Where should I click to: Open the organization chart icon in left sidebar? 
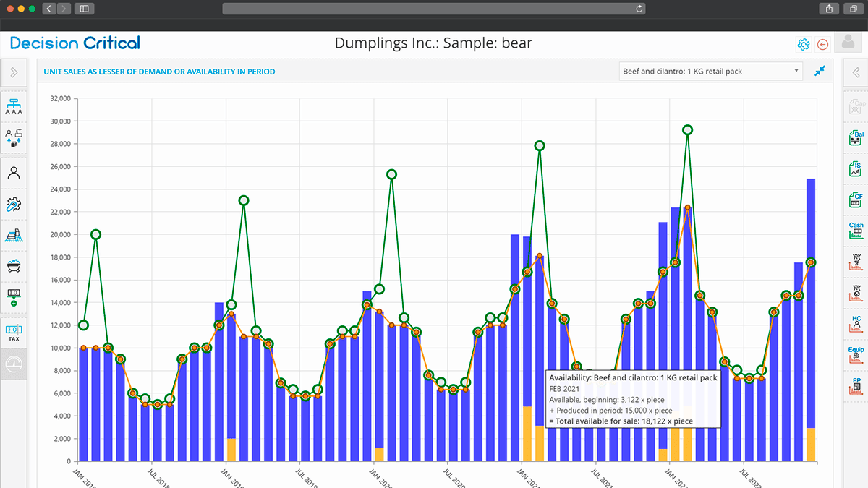14,106
